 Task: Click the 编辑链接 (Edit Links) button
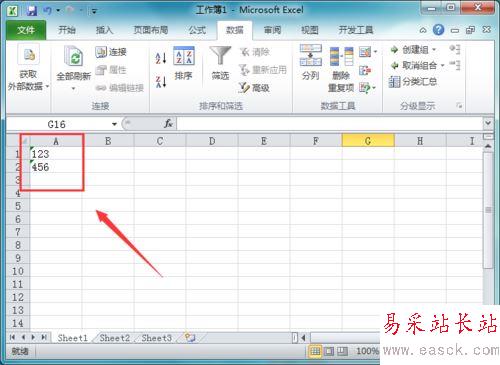120,88
